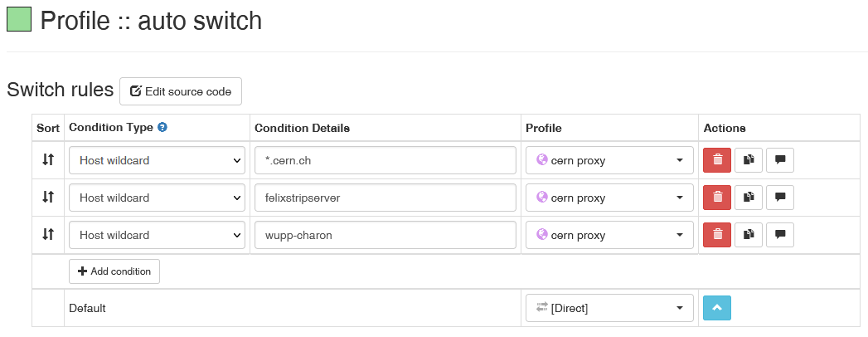Viewport: 868px width, 337px height.
Task: Clone the *.cern.ch rule
Action: [749, 160]
